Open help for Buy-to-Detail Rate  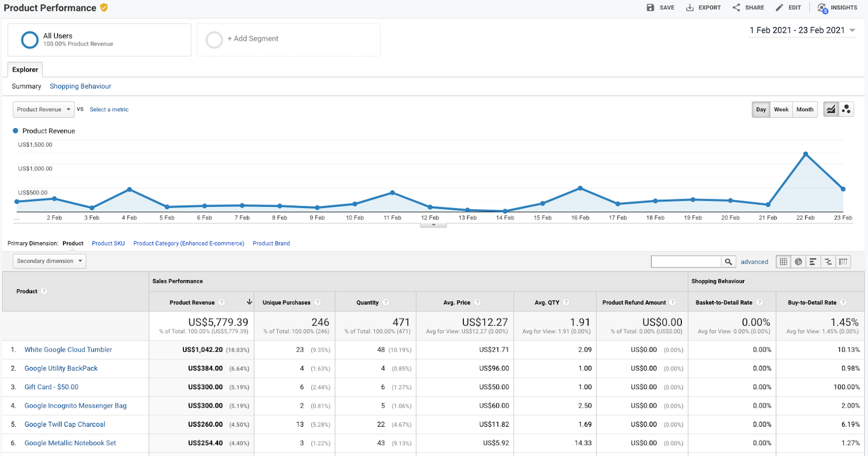click(x=844, y=302)
